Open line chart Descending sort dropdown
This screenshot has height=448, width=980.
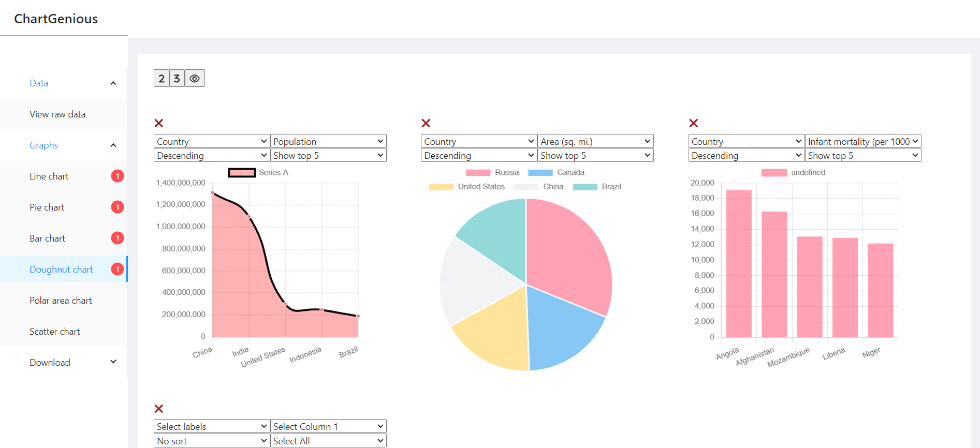point(212,155)
